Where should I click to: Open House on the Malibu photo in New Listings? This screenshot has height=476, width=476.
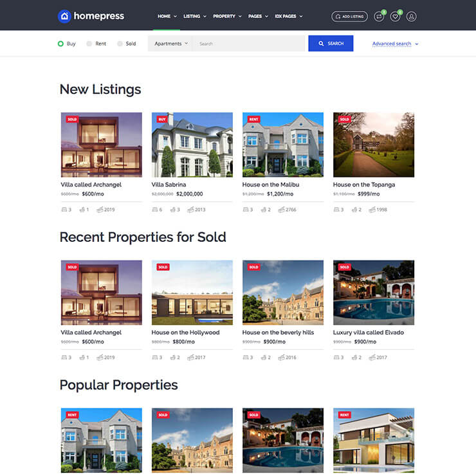pyautogui.click(x=283, y=145)
